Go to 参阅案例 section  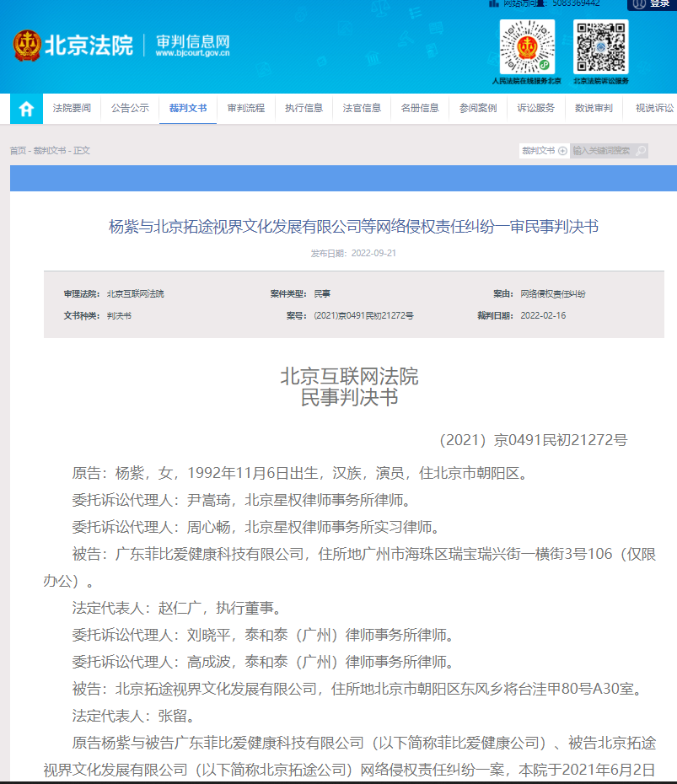coord(478,109)
